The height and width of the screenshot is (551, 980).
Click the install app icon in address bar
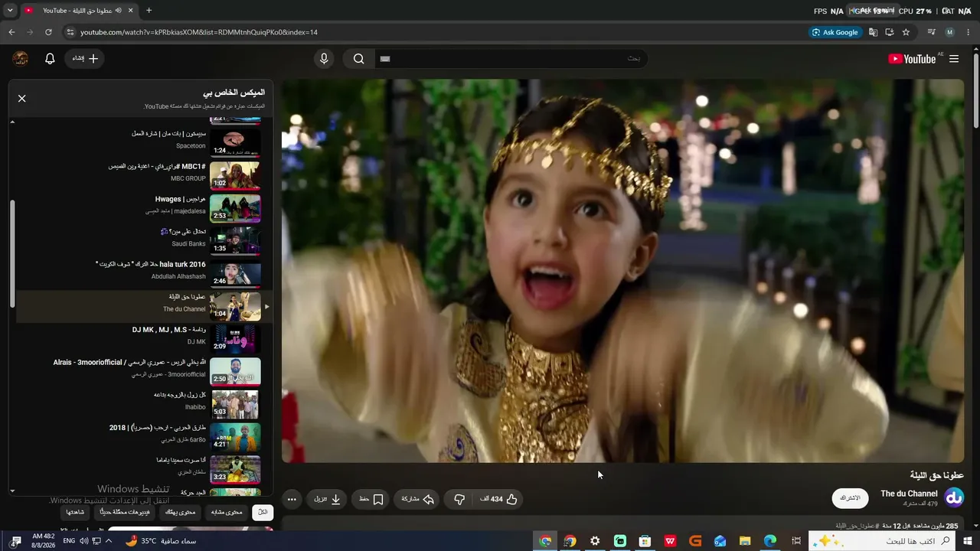coord(890,32)
